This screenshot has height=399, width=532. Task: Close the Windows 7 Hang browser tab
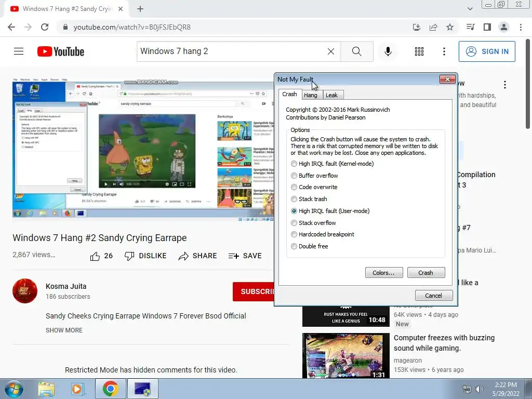121,9
